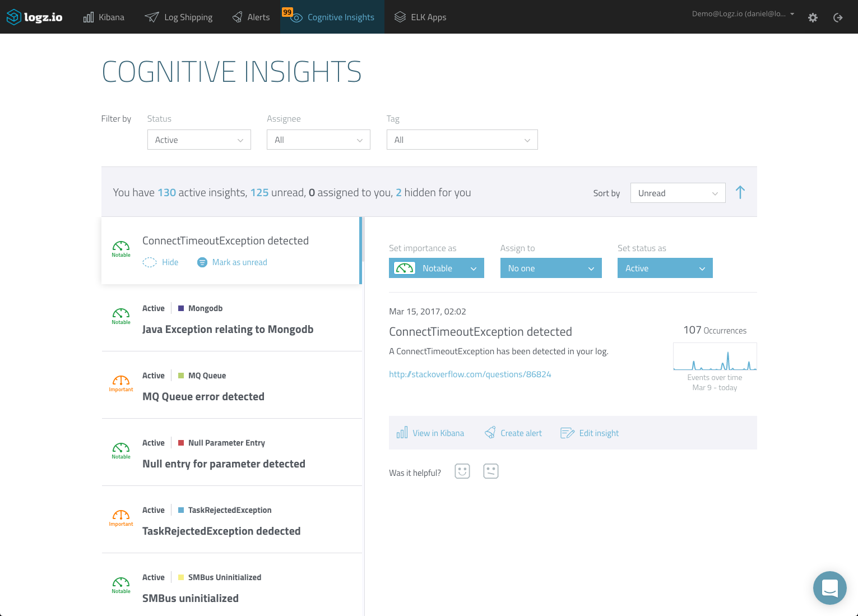Click the Events over time sparkline chart
The width and height of the screenshot is (858, 616).
715,356
